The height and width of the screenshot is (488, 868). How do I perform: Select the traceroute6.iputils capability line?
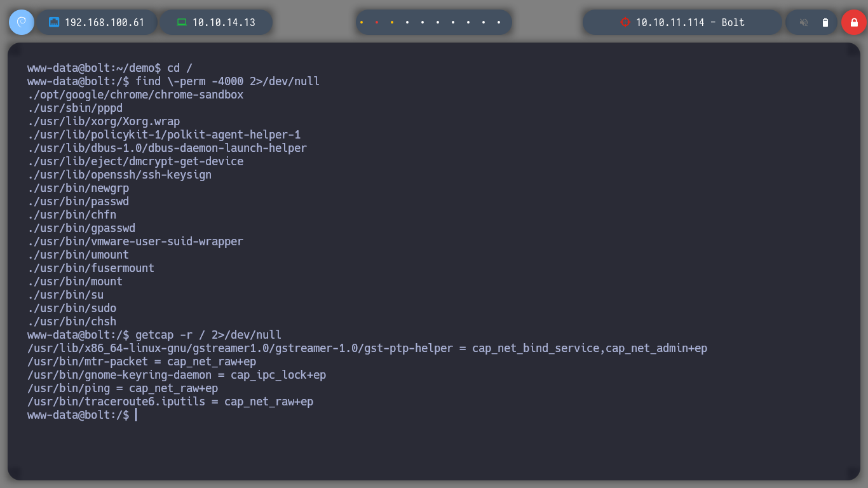coord(170,402)
